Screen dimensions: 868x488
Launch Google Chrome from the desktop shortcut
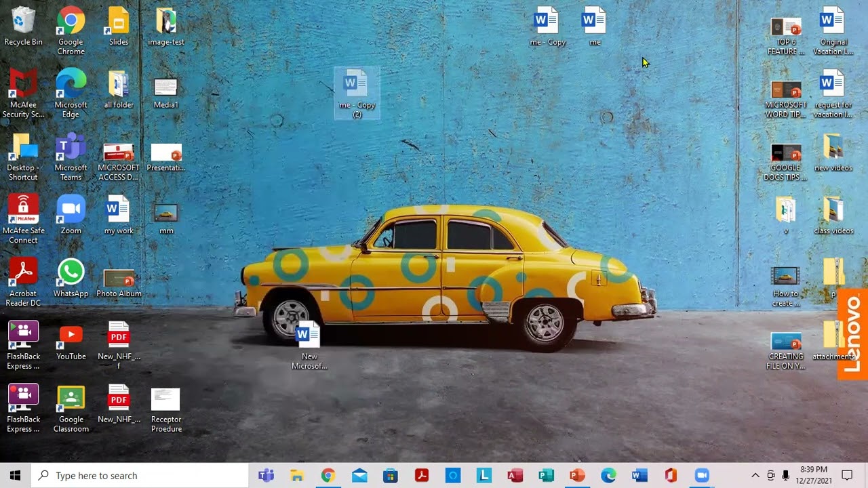click(71, 31)
